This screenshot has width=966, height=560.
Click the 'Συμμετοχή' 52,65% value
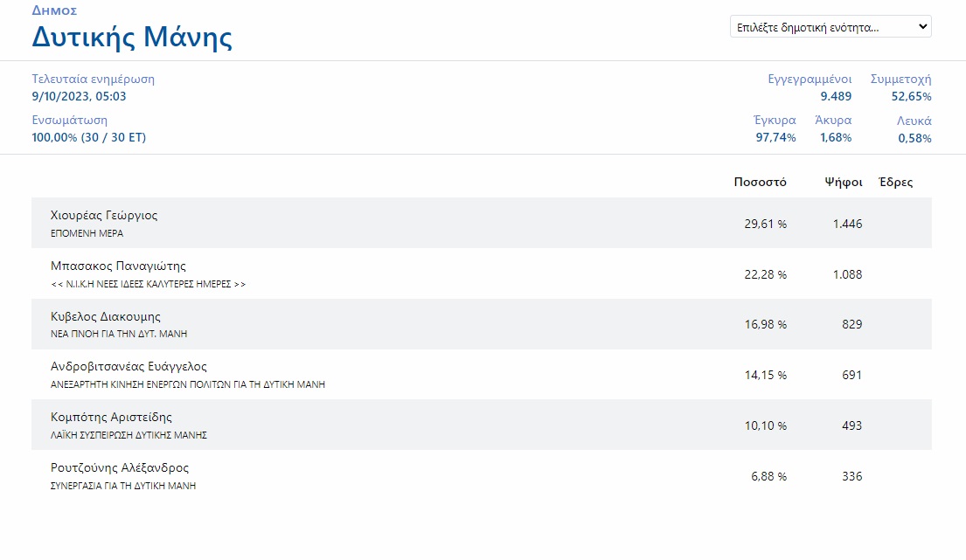911,96
